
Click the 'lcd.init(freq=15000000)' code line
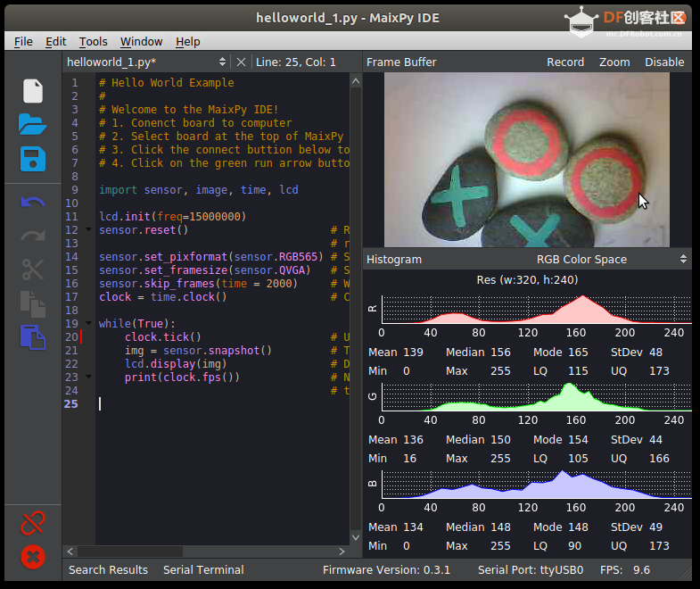(x=172, y=217)
